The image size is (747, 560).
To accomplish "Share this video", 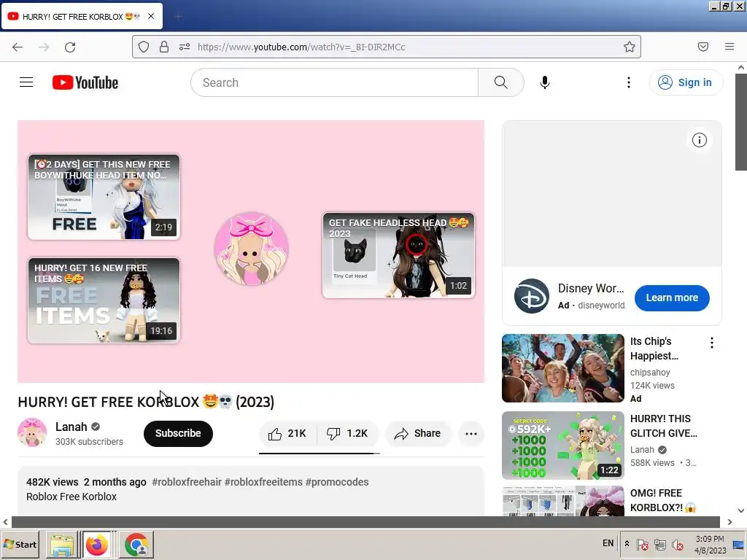I will tap(418, 433).
